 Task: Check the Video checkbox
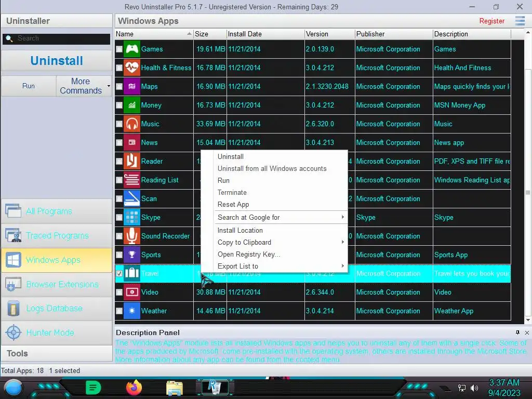pos(119,292)
